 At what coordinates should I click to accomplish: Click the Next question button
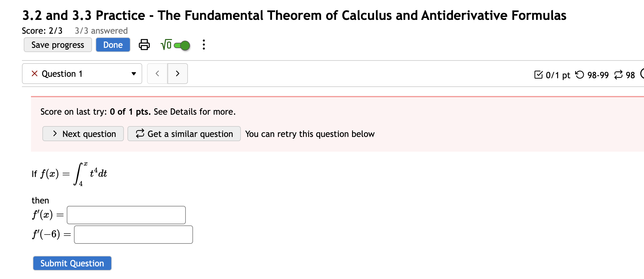(x=83, y=134)
